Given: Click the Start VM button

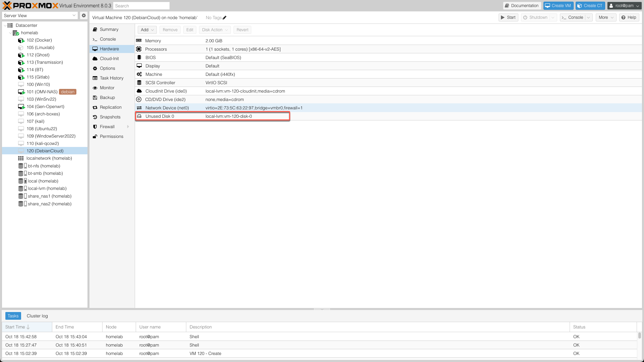Looking at the screenshot, I should pos(508,17).
